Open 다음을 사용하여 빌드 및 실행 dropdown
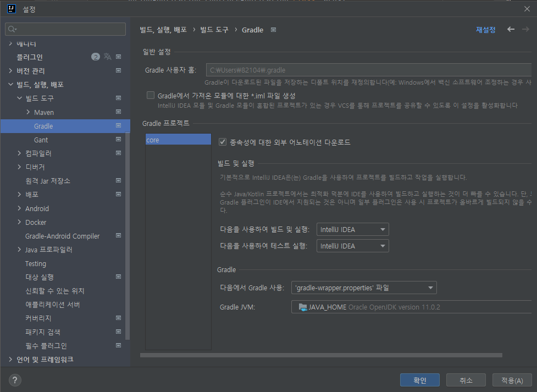 [x=353, y=229]
